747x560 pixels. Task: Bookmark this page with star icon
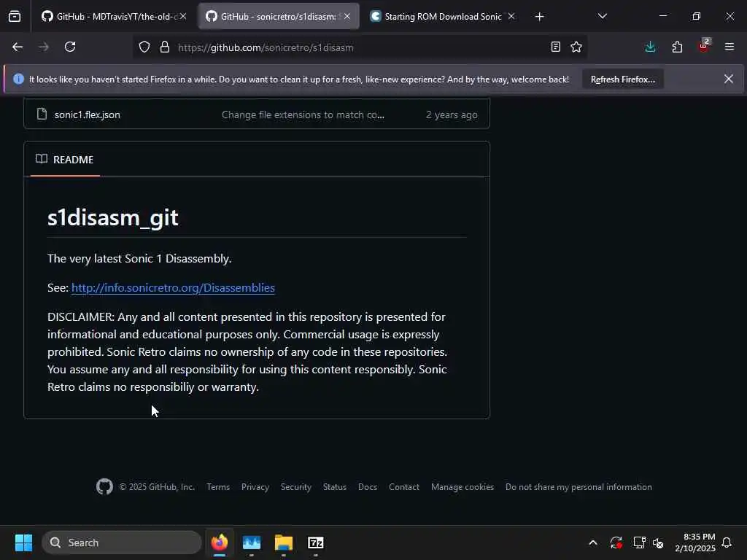(576, 47)
